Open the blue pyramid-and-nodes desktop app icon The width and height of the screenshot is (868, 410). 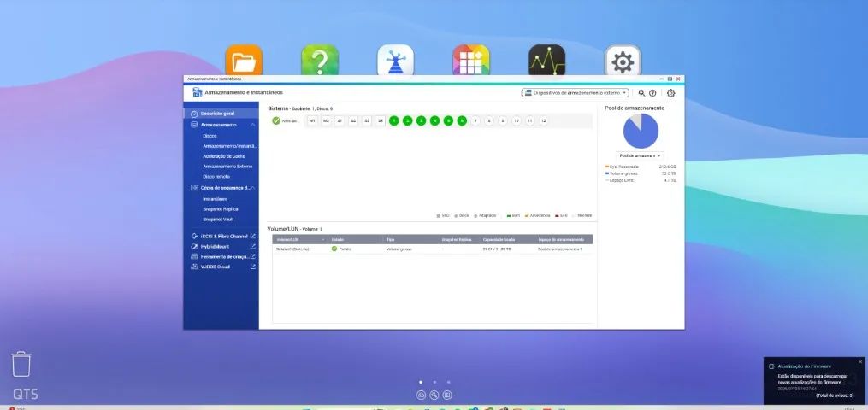click(x=395, y=60)
